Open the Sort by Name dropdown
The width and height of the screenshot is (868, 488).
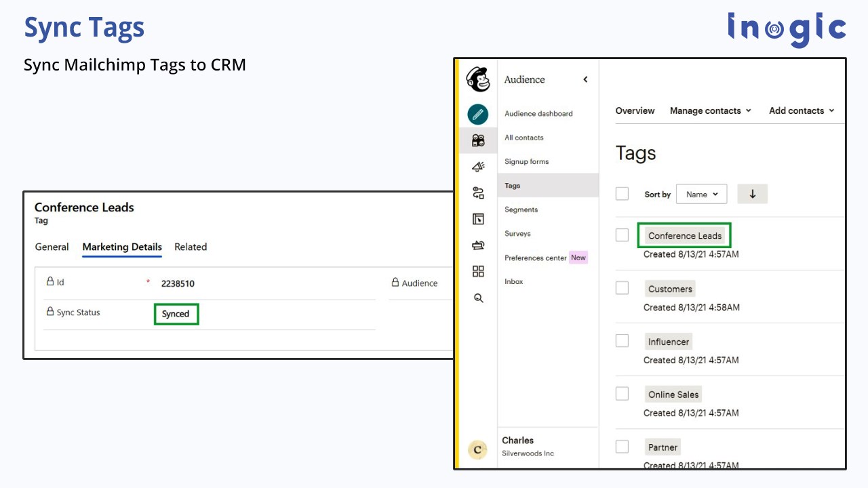701,194
